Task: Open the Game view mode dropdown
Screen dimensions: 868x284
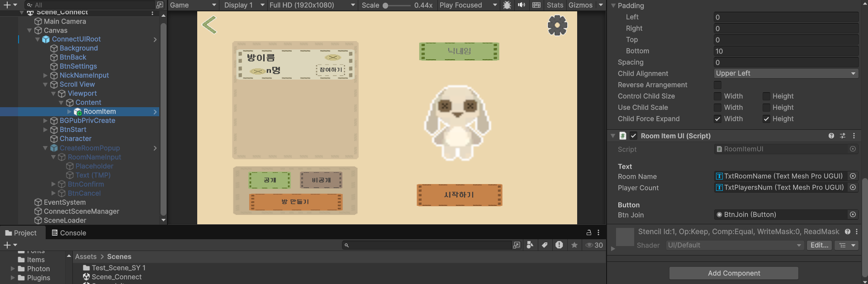Action: [x=194, y=5]
